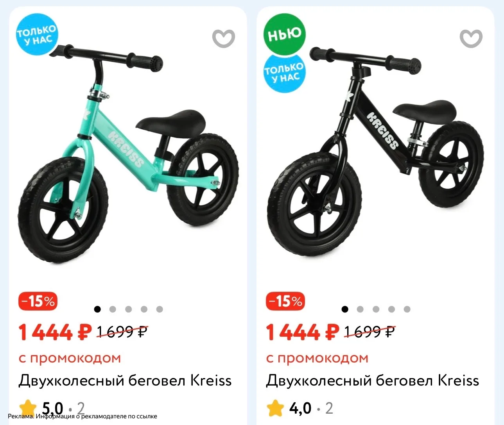Select fourth image dot for black bike
This screenshot has height=425, width=504.
(x=391, y=309)
